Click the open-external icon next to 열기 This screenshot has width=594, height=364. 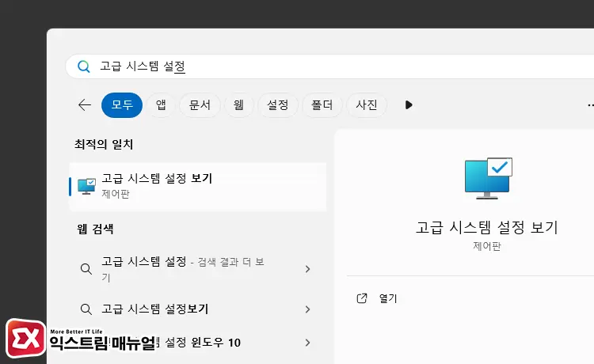[x=362, y=298]
